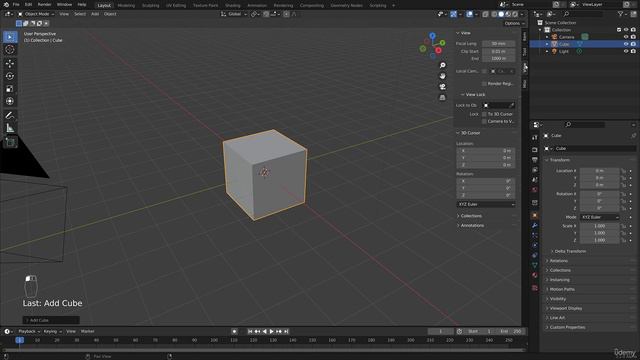Open timeline Keying popover

52,331
